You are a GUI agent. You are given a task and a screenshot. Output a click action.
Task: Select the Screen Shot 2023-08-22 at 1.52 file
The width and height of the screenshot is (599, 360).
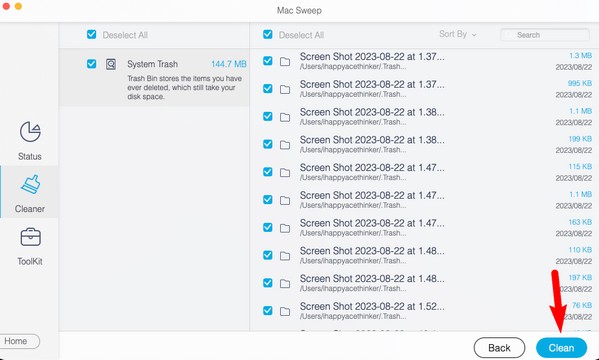click(x=372, y=306)
